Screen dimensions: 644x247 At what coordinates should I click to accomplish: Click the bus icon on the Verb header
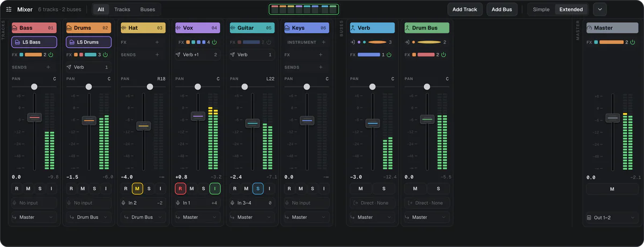(x=353, y=28)
